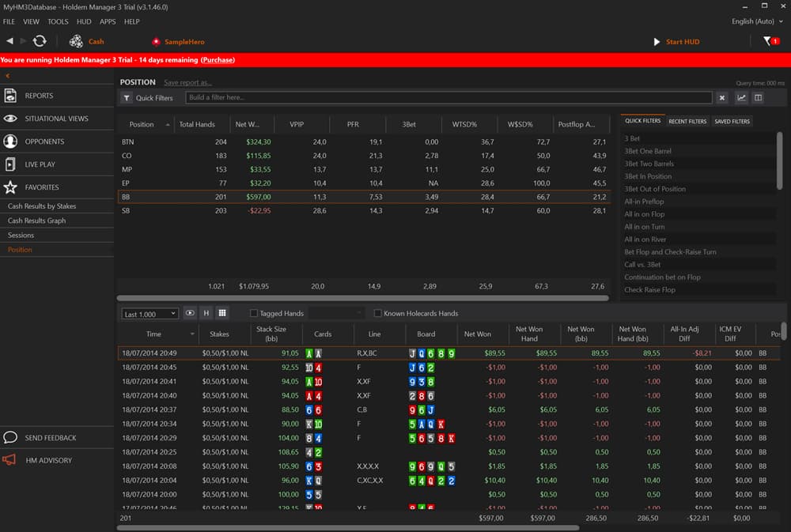
Task: Click the graph view icon beside filter bar
Action: [x=741, y=98]
